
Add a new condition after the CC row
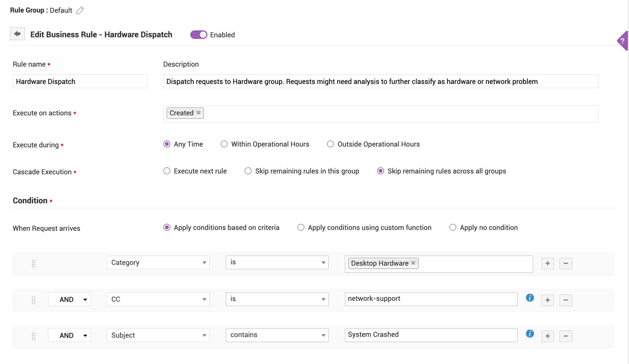point(547,300)
